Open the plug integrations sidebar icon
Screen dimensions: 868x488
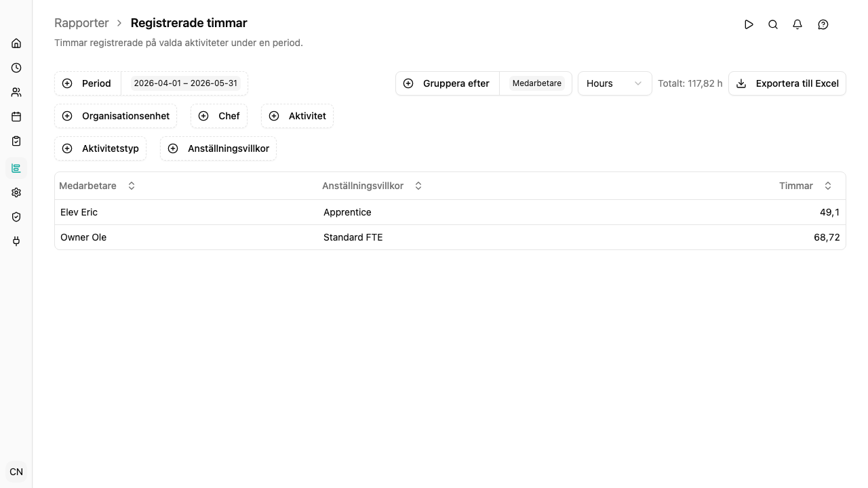tap(16, 241)
